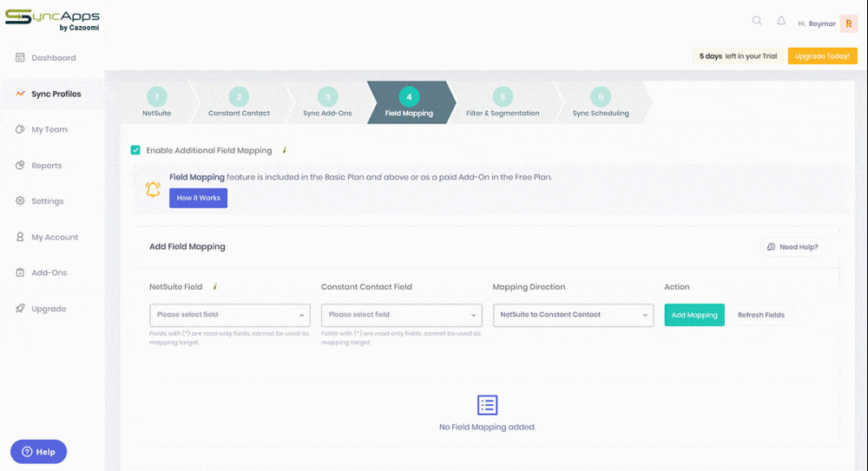Click the Sync Profiles sidebar icon
Screen dimensions: 868x471
pos(20,94)
